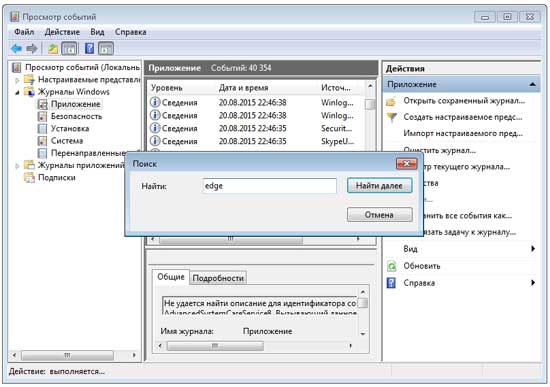Image resolution: width=550 pixels, height=387 pixels.
Task: Click up arrow of event list scrollbar
Action: [x=370, y=86]
